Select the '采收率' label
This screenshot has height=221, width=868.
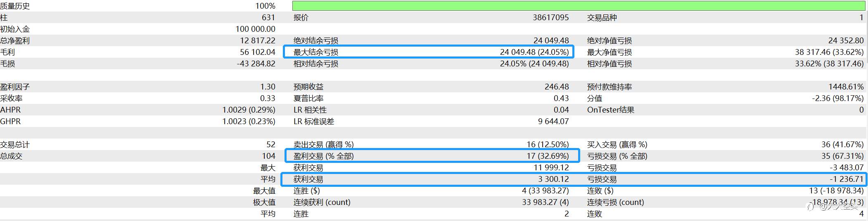pos(11,98)
